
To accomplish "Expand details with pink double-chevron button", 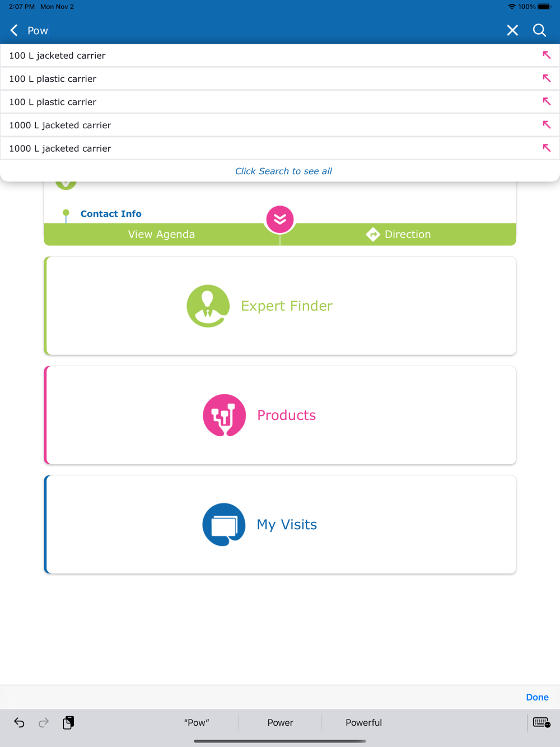I will pos(280,219).
